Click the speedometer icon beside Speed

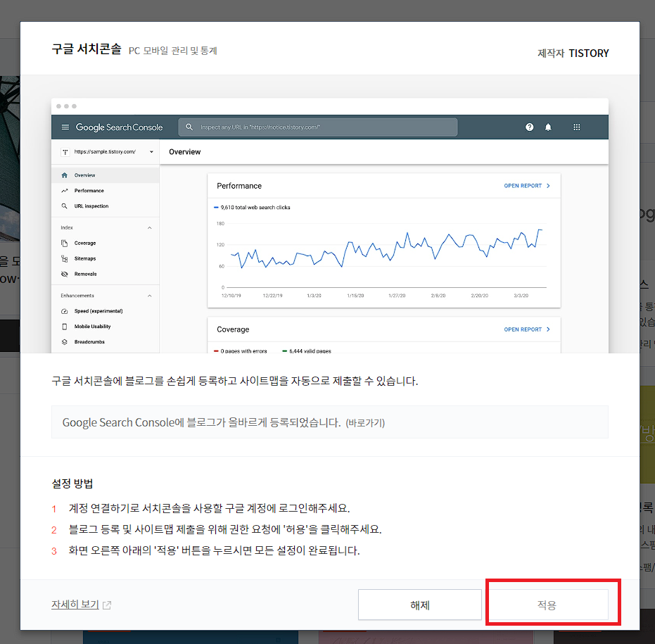point(64,311)
